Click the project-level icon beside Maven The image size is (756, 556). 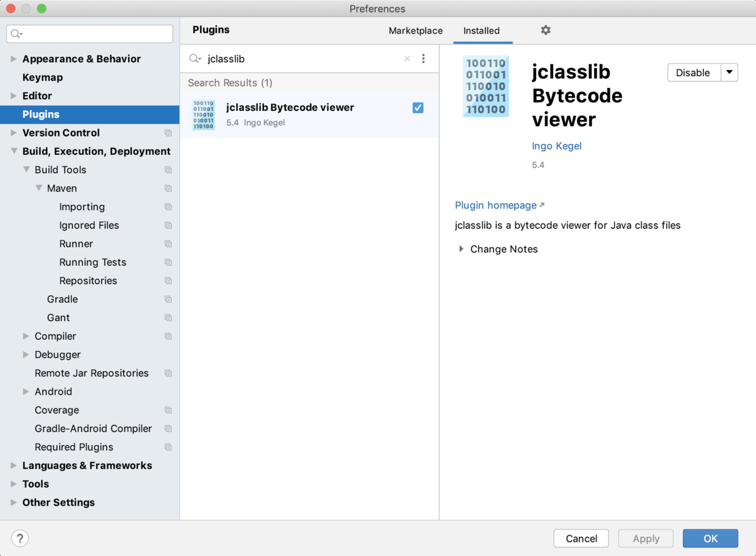tap(168, 188)
